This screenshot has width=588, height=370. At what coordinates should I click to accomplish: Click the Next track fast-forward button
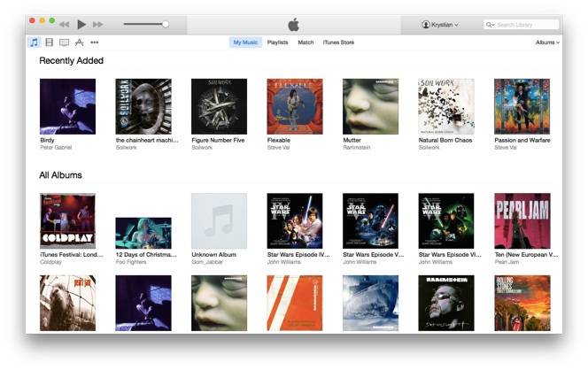(x=98, y=25)
